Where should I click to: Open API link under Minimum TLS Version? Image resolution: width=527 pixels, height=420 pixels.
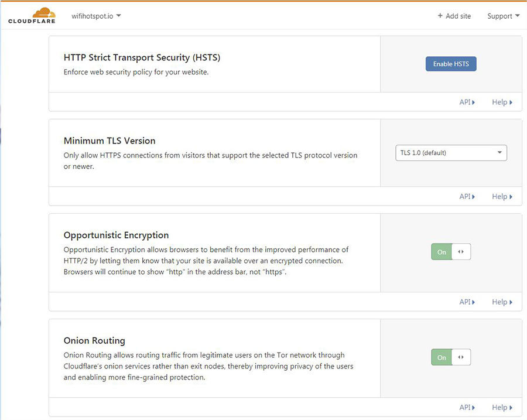(467, 196)
